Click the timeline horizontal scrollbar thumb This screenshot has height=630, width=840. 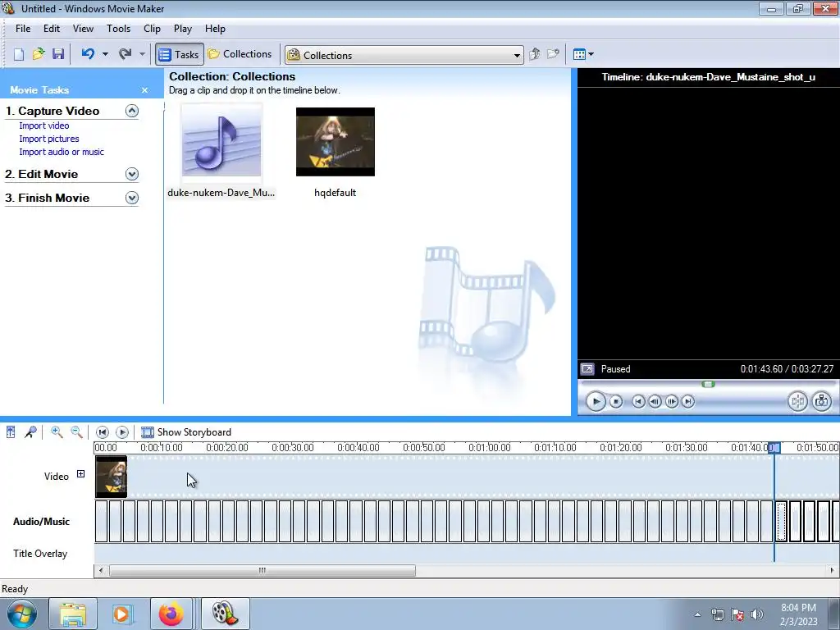point(262,571)
